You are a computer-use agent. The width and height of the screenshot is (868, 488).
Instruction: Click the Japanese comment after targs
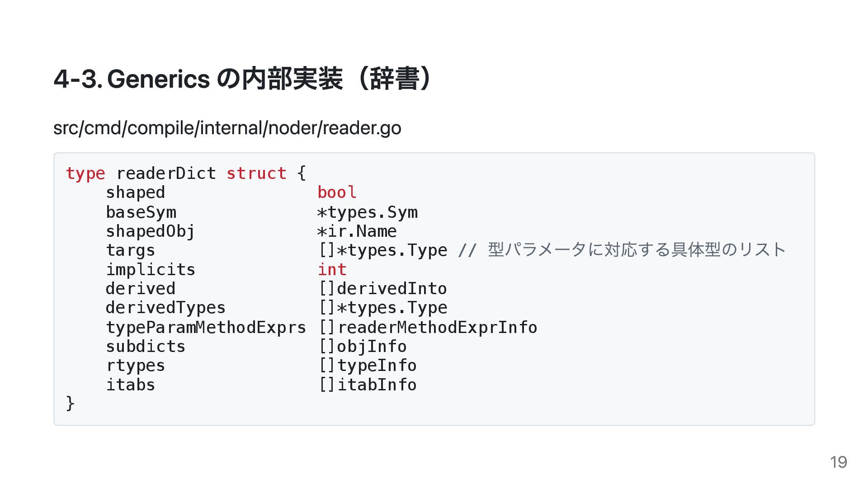click(622, 250)
